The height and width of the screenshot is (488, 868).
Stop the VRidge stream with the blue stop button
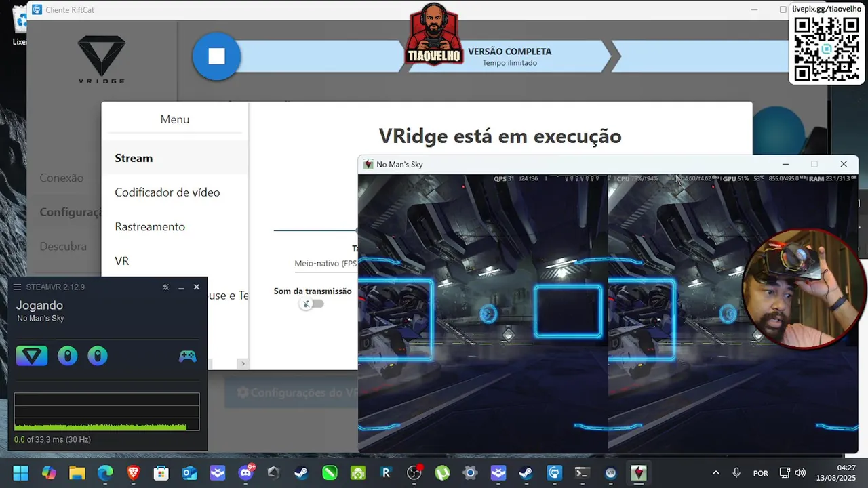(x=216, y=56)
